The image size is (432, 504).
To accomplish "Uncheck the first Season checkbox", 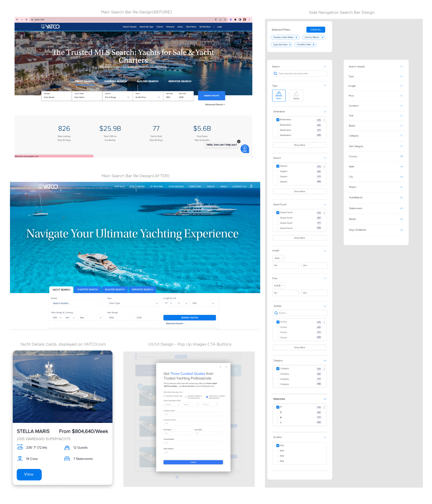I will tap(278, 166).
